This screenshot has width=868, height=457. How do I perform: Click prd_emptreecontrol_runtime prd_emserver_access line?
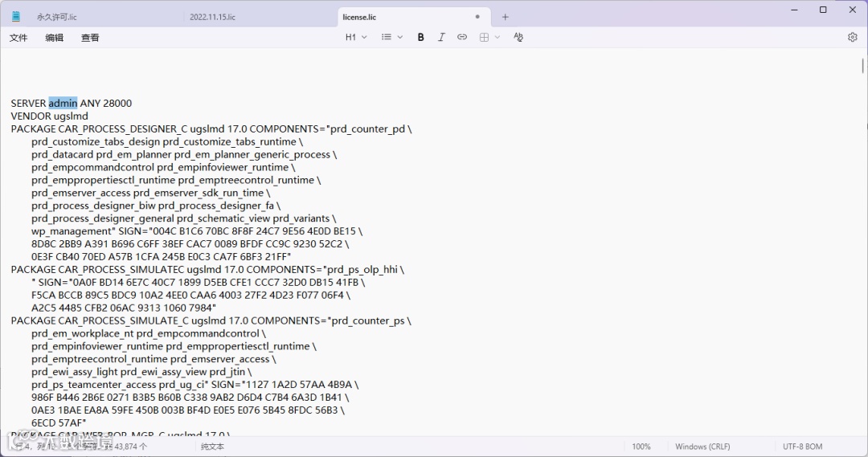pos(154,358)
